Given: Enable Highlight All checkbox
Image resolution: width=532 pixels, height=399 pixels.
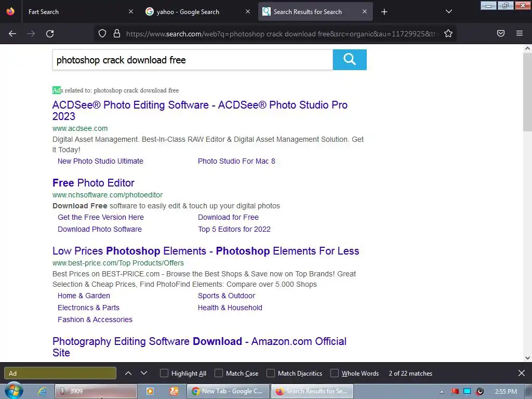Looking at the screenshot, I should [x=164, y=373].
